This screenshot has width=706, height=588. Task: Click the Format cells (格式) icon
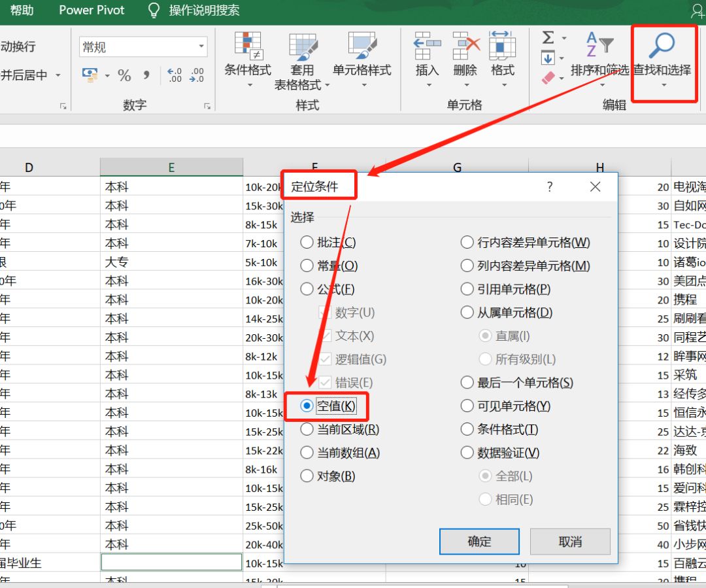coord(503,46)
